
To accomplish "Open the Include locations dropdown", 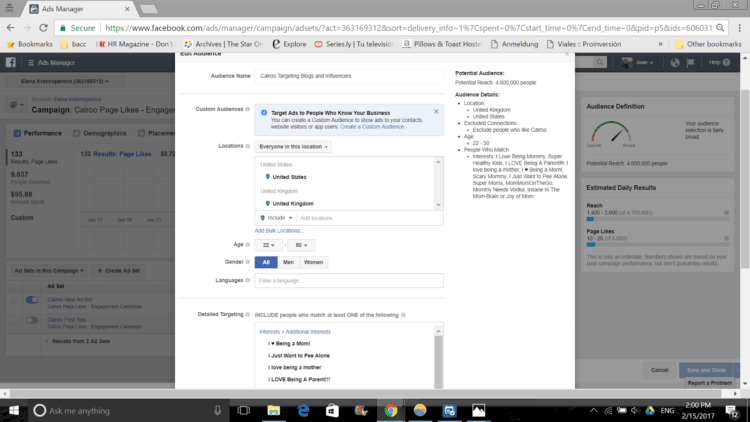I will pyautogui.click(x=276, y=218).
